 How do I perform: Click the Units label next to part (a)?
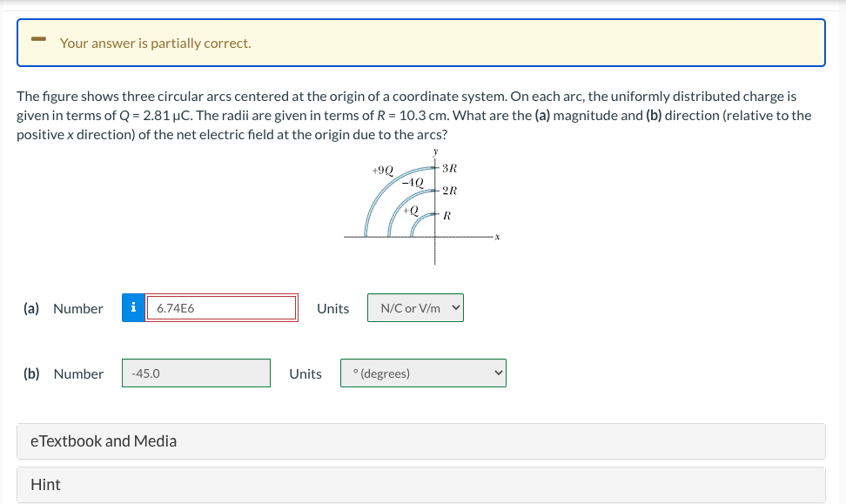click(x=332, y=307)
